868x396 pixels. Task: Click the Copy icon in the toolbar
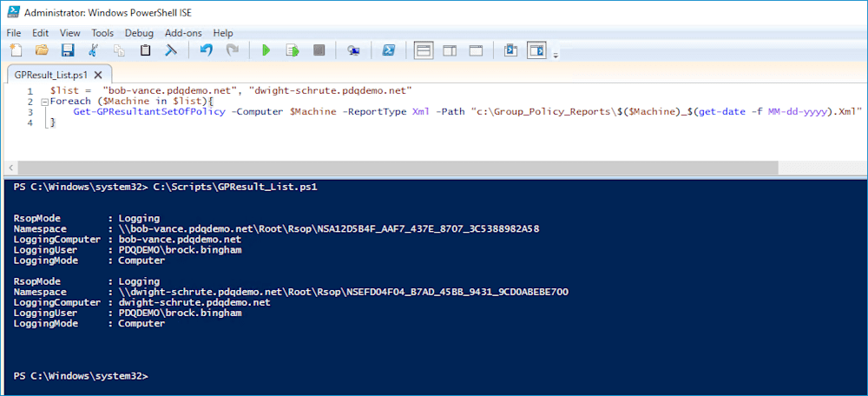click(x=119, y=51)
